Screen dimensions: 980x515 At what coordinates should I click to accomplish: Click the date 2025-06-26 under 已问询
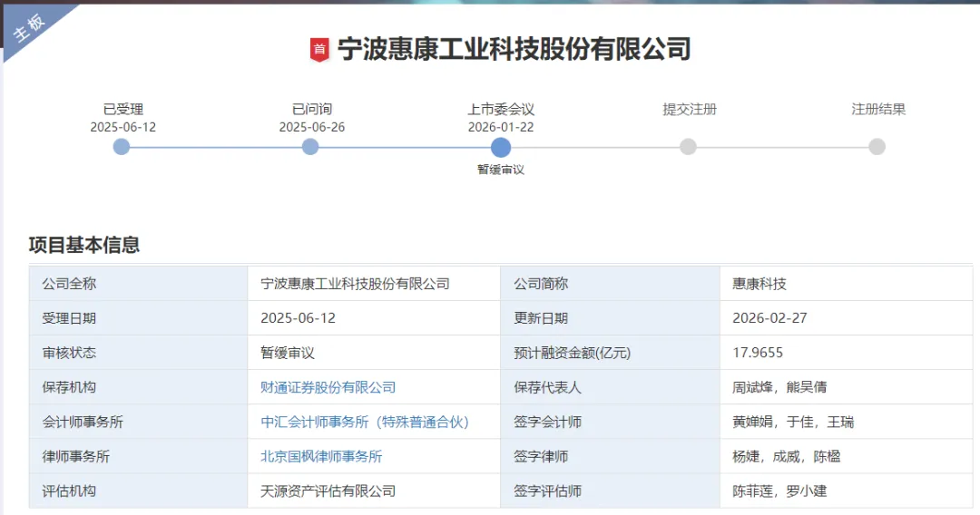coord(312,127)
